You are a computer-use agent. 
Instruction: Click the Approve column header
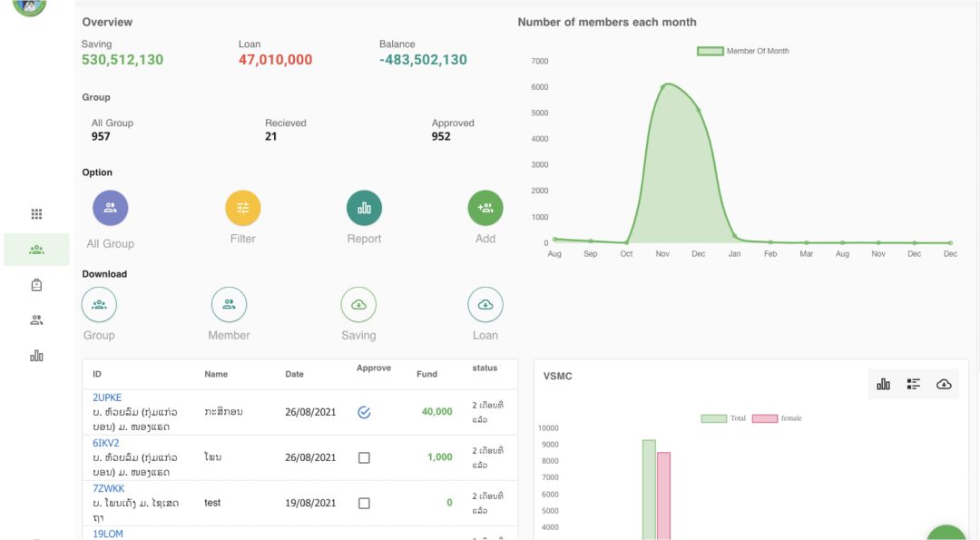(x=374, y=368)
